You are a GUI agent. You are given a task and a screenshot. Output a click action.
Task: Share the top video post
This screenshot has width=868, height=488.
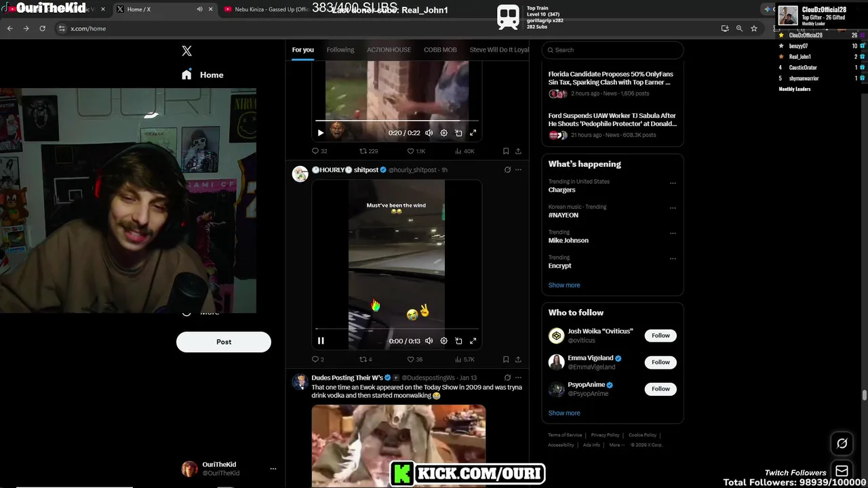pos(518,151)
